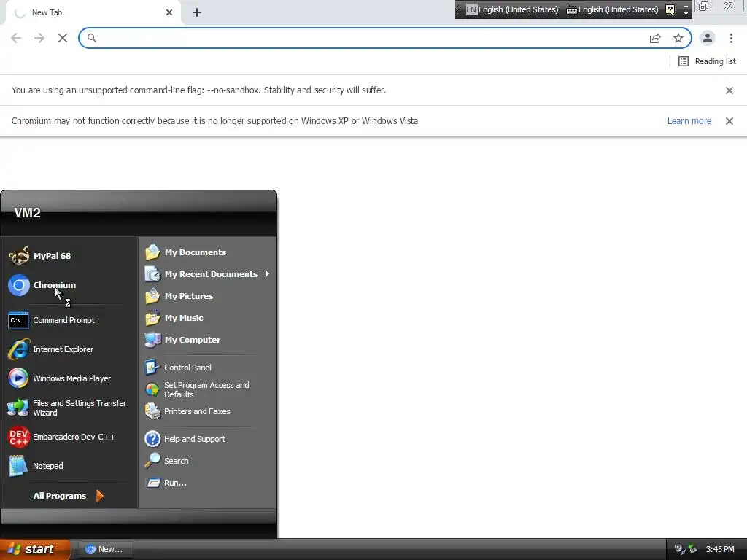Screen dimensions: 747x560
Task: Click the VM2 user name header
Action: coord(27,212)
